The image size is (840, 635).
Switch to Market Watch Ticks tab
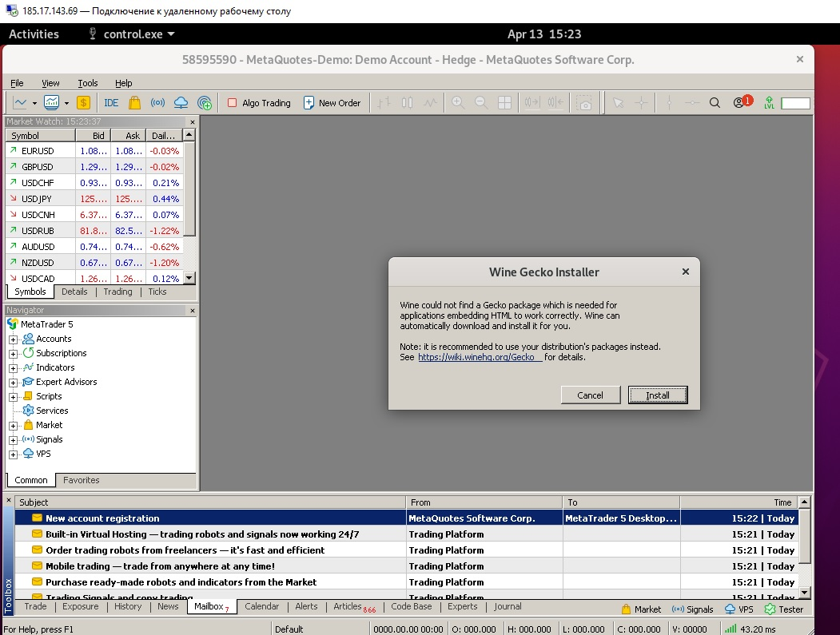tap(157, 292)
